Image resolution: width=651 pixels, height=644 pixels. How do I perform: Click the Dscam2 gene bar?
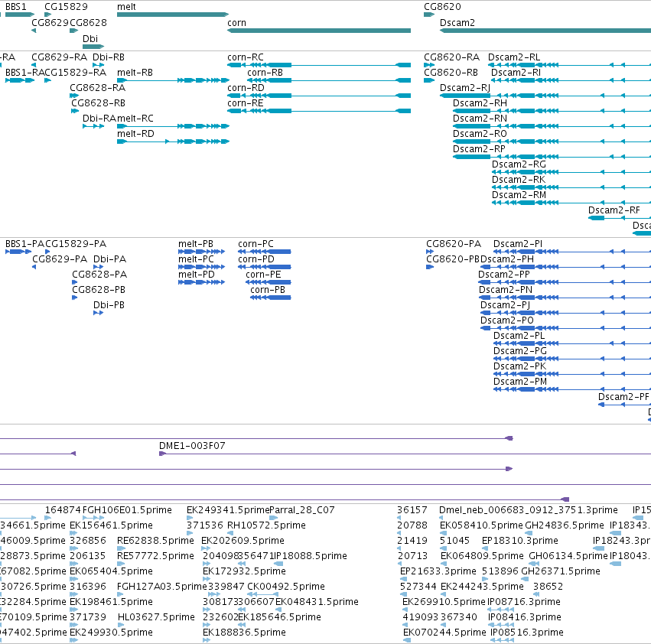pos(545,31)
